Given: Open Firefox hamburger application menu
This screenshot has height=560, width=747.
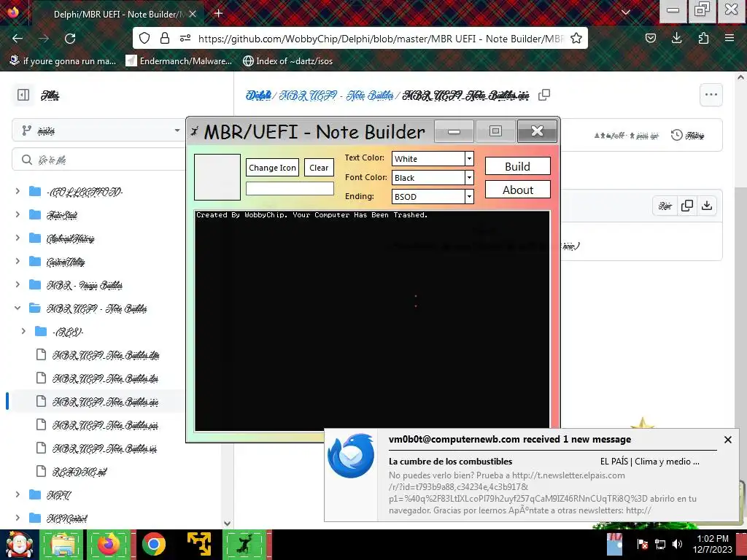Looking at the screenshot, I should click(x=729, y=38).
